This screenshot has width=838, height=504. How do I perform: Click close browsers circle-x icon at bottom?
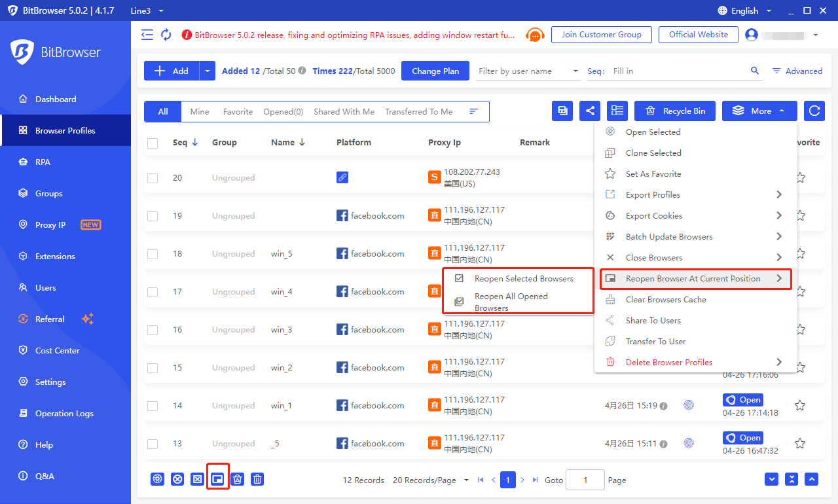click(177, 480)
